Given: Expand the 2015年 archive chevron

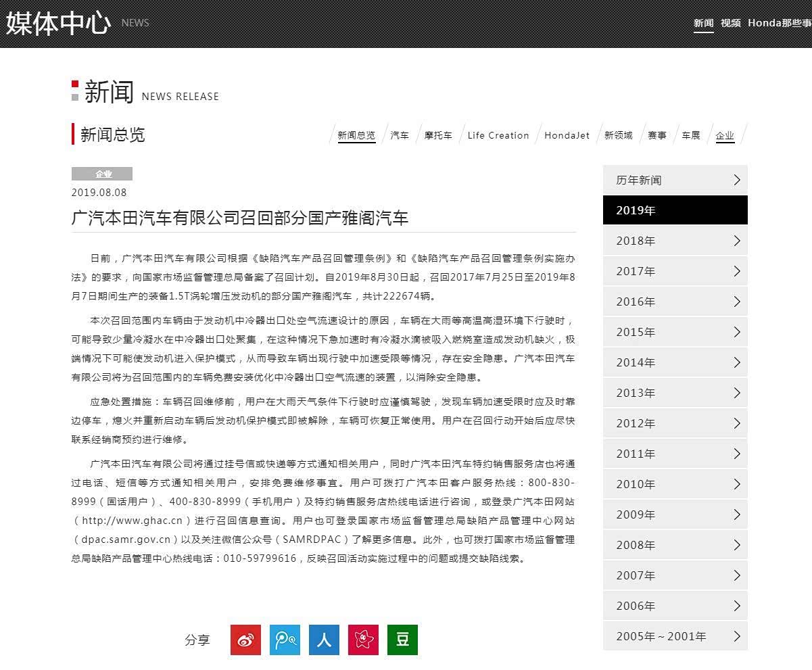Looking at the screenshot, I should (x=736, y=332).
